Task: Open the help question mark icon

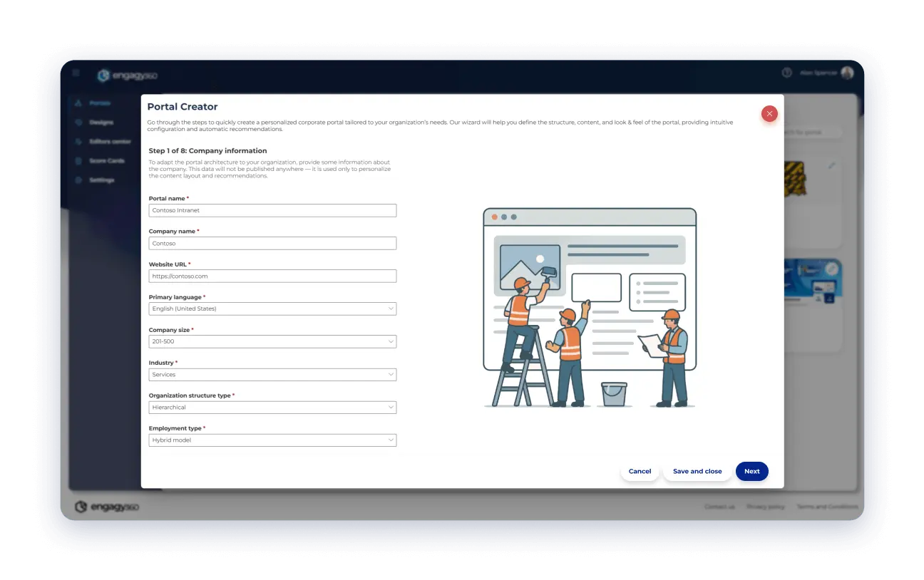Action: 787,73
